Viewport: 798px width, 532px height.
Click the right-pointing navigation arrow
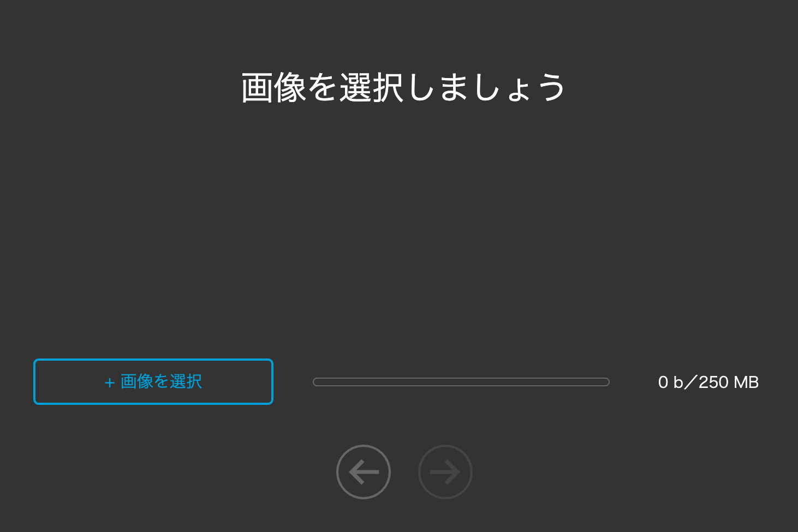[445, 472]
